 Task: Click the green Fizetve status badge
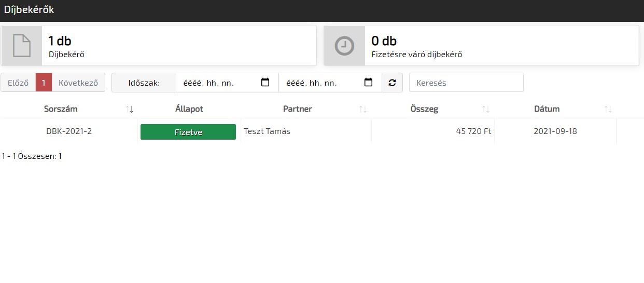(188, 132)
